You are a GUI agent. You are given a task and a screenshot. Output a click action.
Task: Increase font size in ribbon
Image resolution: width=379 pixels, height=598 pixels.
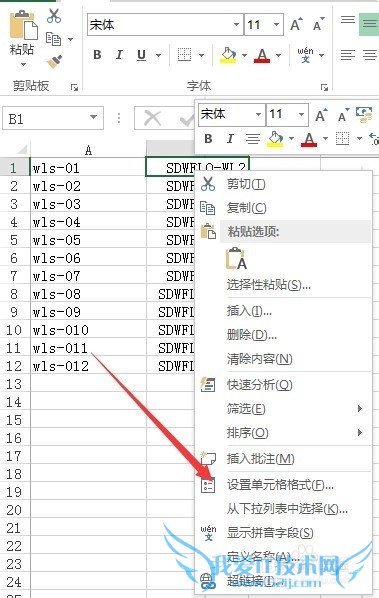click(296, 25)
